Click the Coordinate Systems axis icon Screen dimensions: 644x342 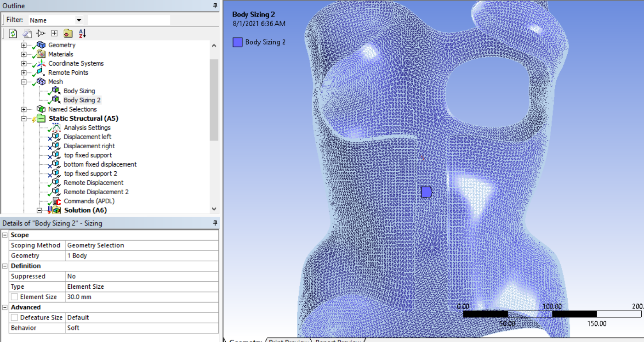point(41,63)
